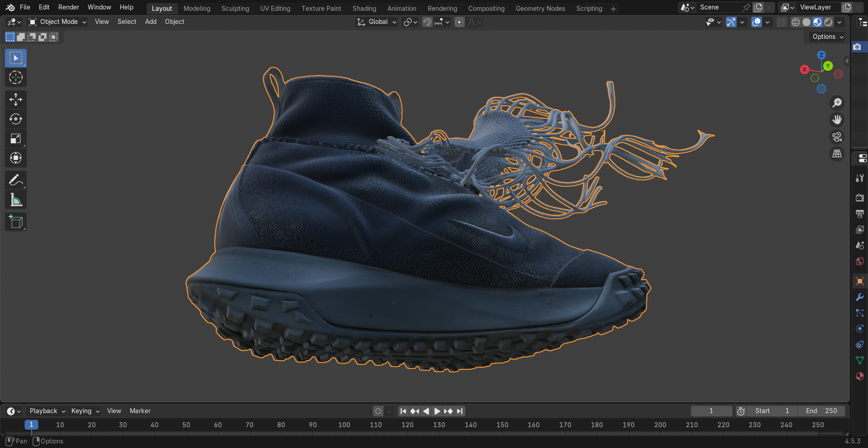Switch to Solid viewport shading
Viewport: 868px width, 448px height.
807,22
